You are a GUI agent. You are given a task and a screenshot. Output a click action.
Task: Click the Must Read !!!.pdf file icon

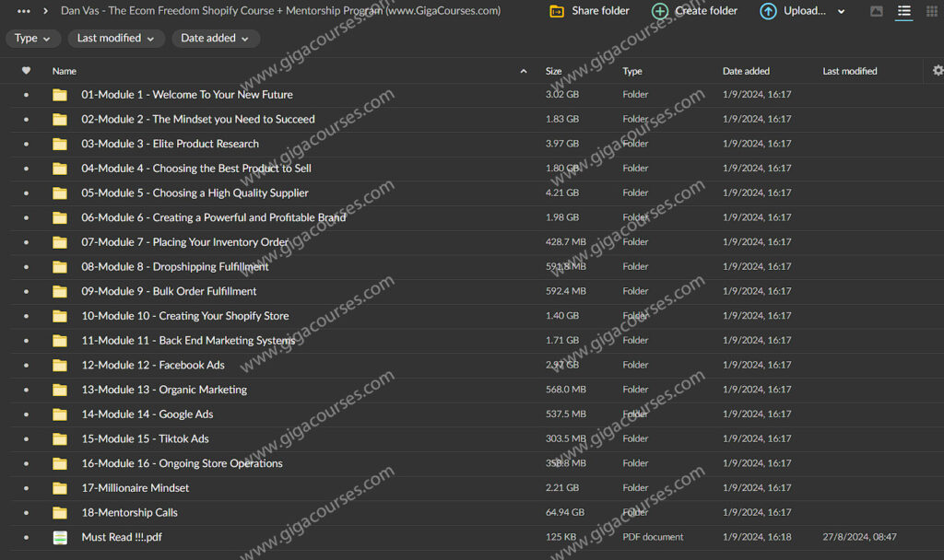point(60,537)
